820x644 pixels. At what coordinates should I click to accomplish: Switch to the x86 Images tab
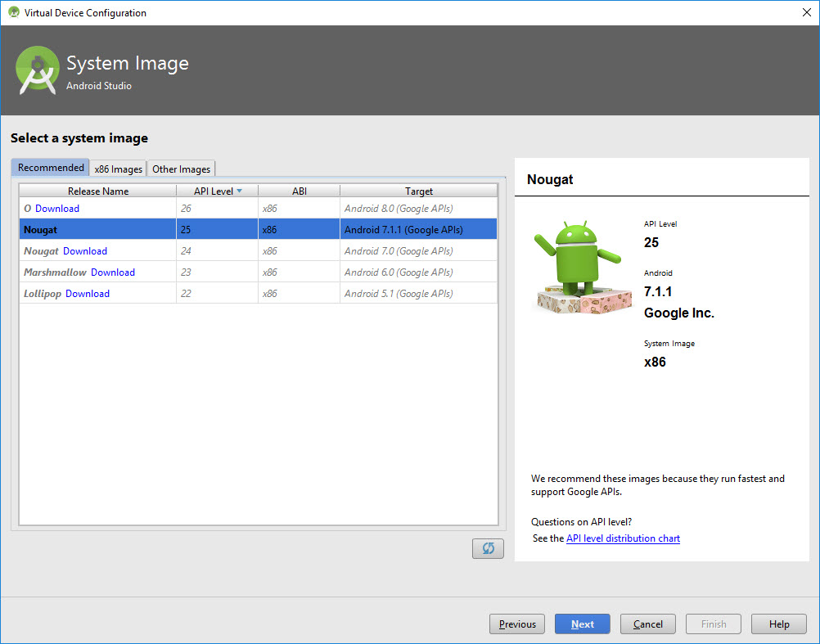pyautogui.click(x=118, y=169)
